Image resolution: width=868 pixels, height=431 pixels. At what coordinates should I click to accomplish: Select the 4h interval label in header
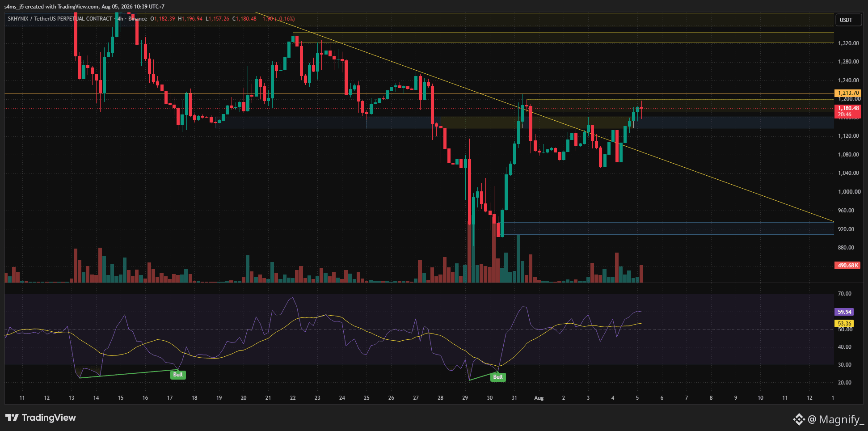(x=120, y=19)
